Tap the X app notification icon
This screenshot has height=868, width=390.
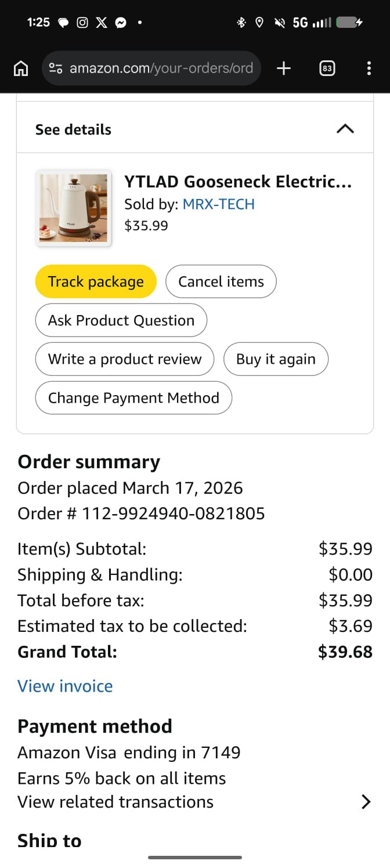[x=102, y=23]
